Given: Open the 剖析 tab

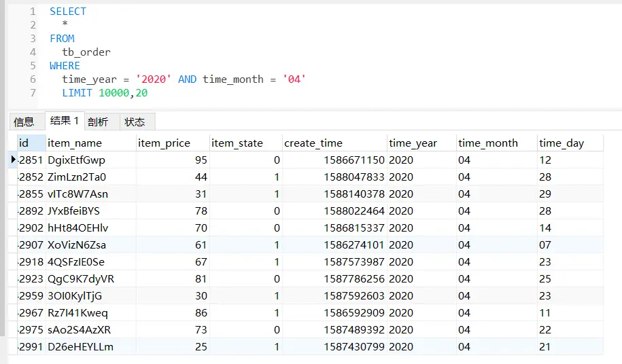Looking at the screenshot, I should coord(98,122).
